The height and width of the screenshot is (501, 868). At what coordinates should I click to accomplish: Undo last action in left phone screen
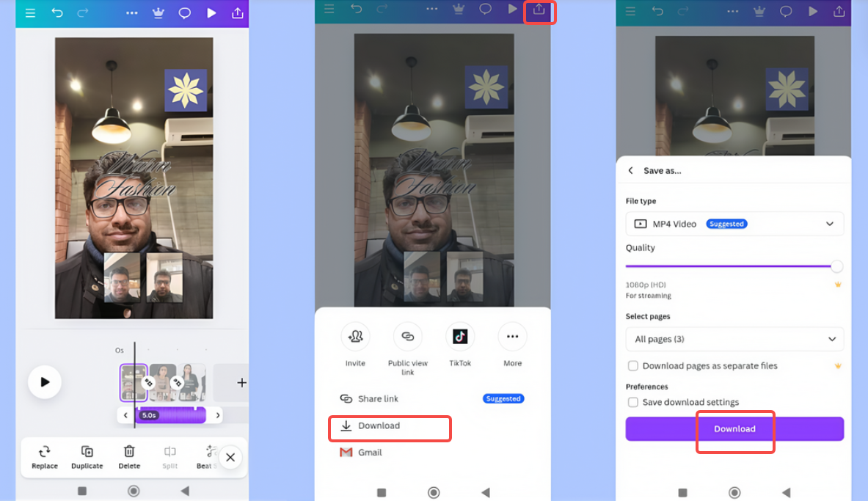(x=57, y=12)
